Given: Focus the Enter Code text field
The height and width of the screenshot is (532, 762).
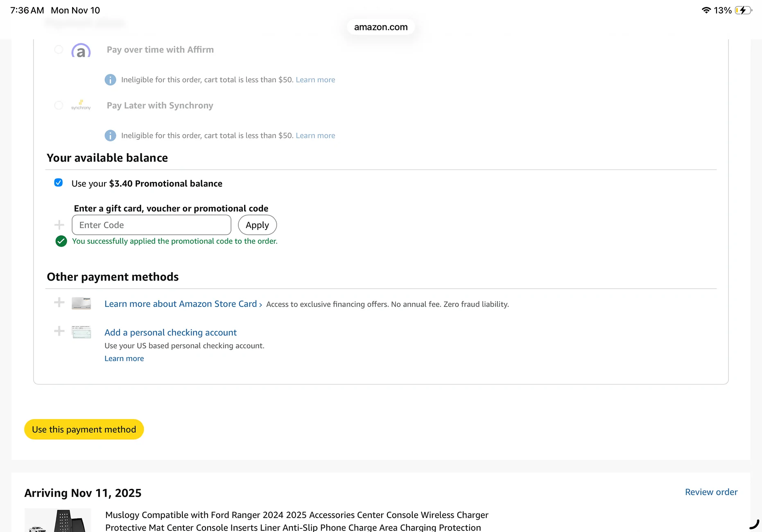Looking at the screenshot, I should click(151, 225).
